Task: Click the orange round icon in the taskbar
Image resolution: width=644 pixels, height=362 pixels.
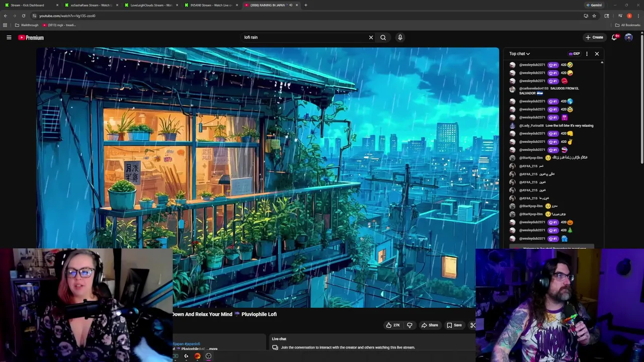Action: pos(197,356)
